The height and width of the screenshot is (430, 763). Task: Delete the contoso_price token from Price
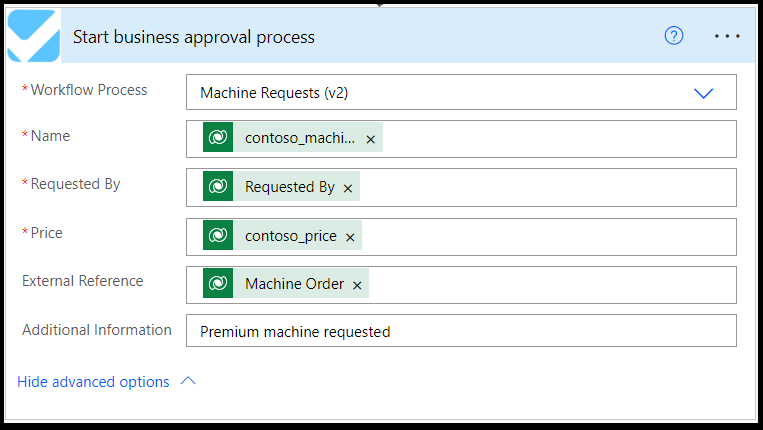point(350,237)
